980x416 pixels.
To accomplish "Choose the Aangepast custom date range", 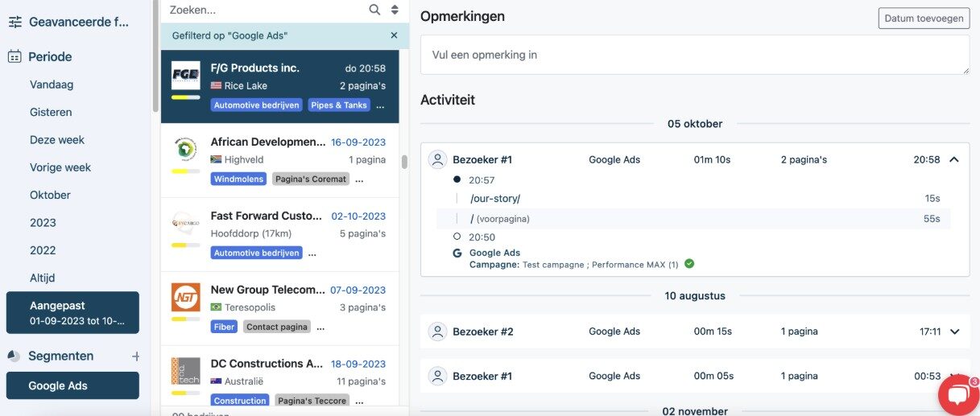I will point(72,313).
